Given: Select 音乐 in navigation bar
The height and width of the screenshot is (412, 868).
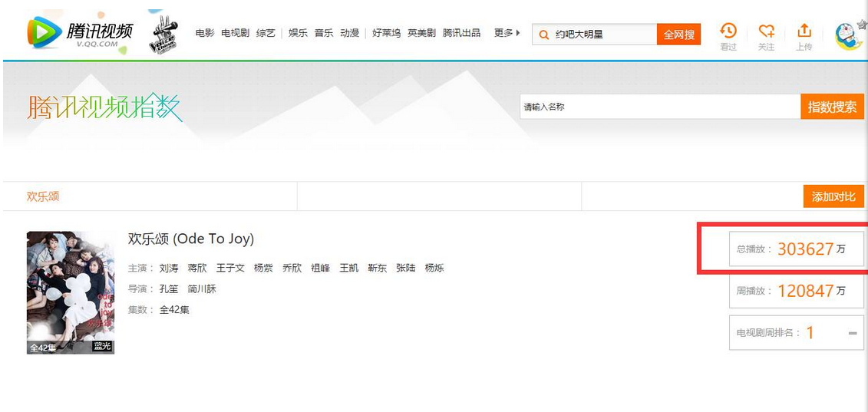Looking at the screenshot, I should [x=324, y=33].
